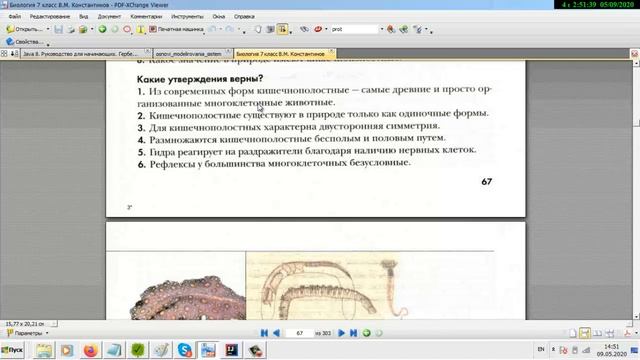Click the find previous icon

[391, 29]
